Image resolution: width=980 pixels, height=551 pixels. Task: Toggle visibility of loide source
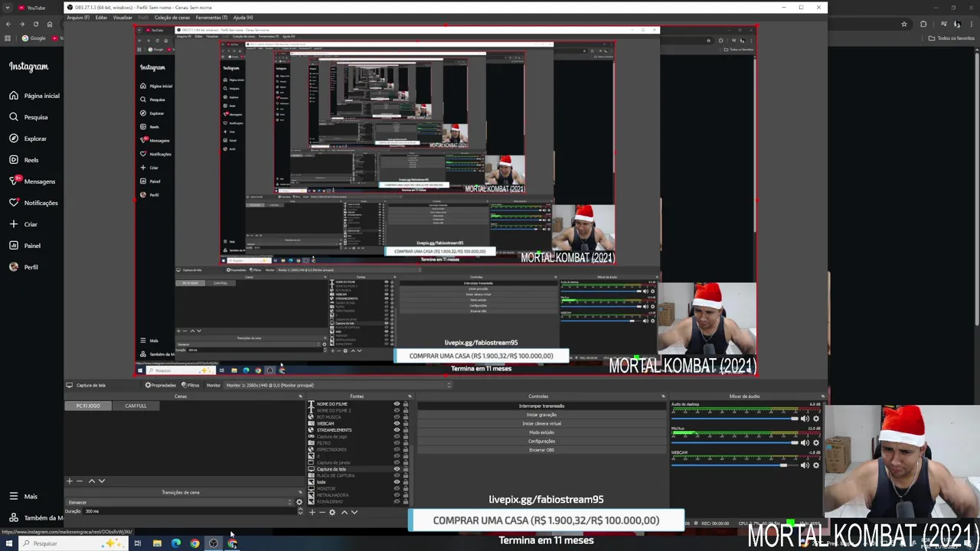click(397, 482)
